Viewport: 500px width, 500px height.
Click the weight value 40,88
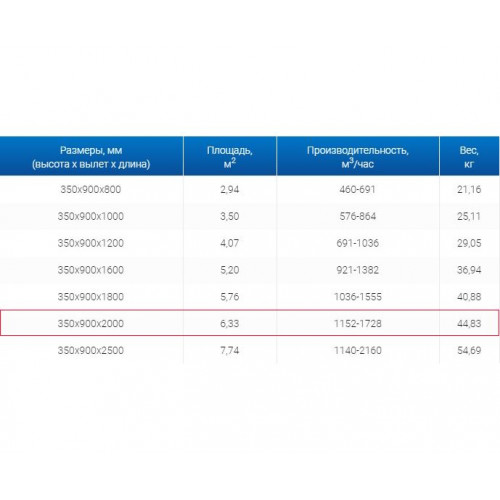pos(469,297)
